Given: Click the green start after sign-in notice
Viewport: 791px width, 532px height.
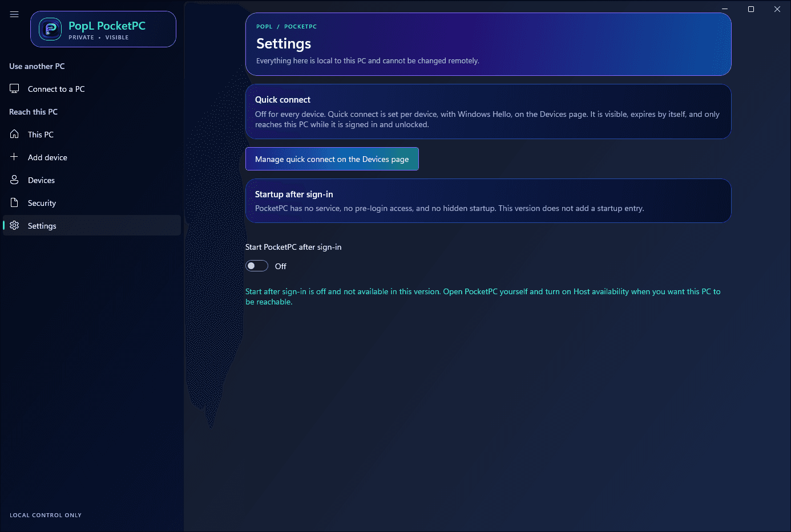Looking at the screenshot, I should 483,297.
